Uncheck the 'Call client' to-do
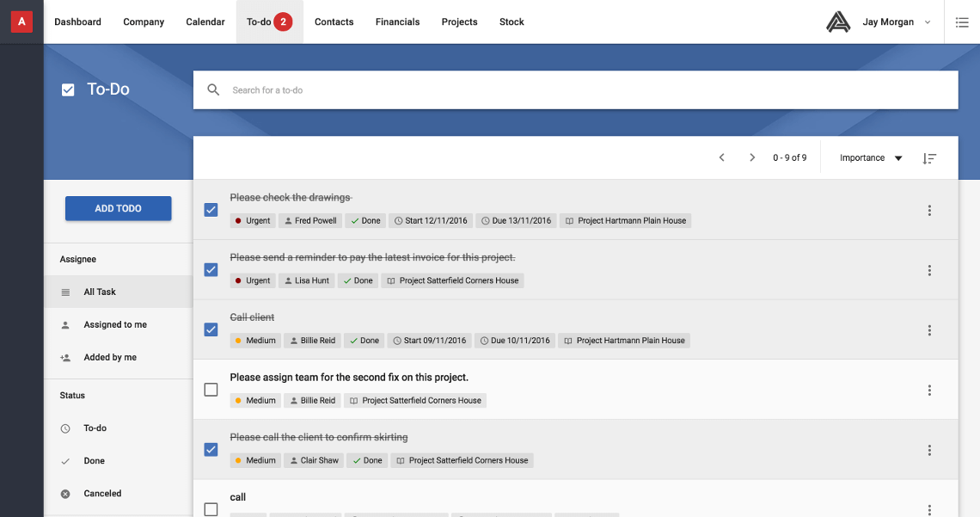The width and height of the screenshot is (980, 517). tap(211, 329)
